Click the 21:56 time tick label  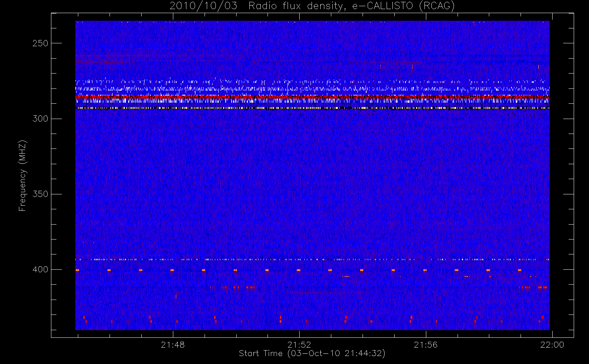click(426, 345)
